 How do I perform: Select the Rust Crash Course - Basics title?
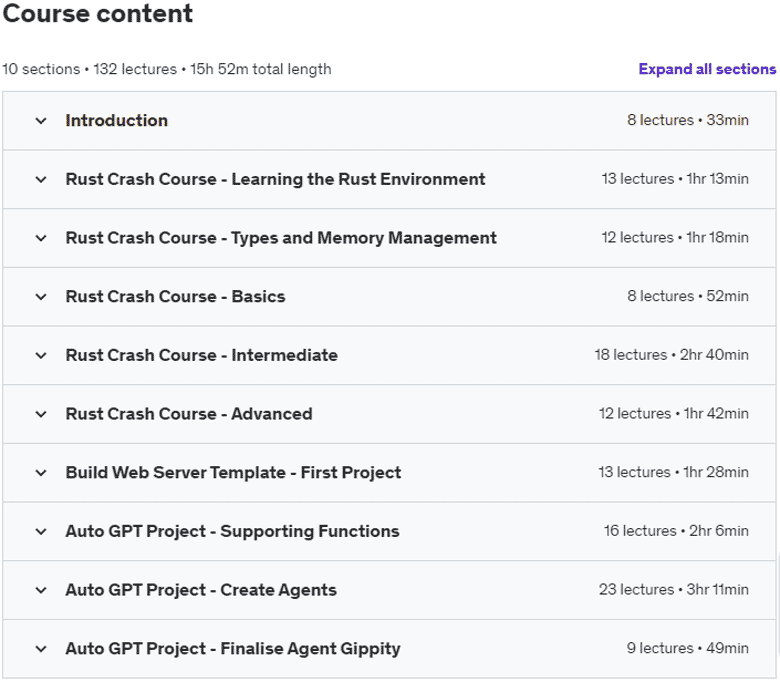click(x=175, y=296)
